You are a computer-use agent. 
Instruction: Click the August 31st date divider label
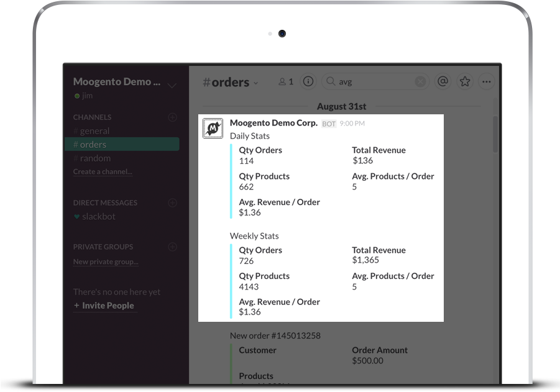(x=341, y=106)
